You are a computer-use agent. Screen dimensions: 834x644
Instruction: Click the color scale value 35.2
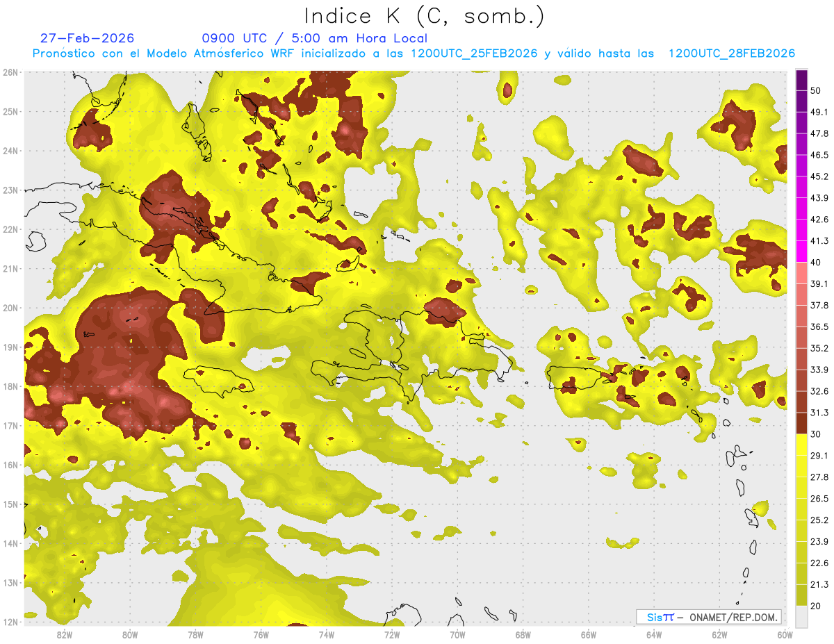tap(819, 348)
